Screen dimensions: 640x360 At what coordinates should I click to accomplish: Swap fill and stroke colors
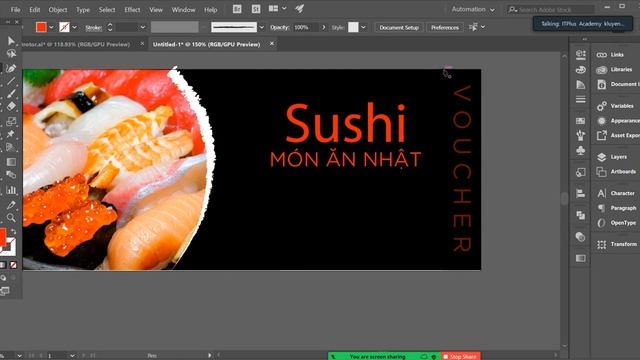pos(13,232)
